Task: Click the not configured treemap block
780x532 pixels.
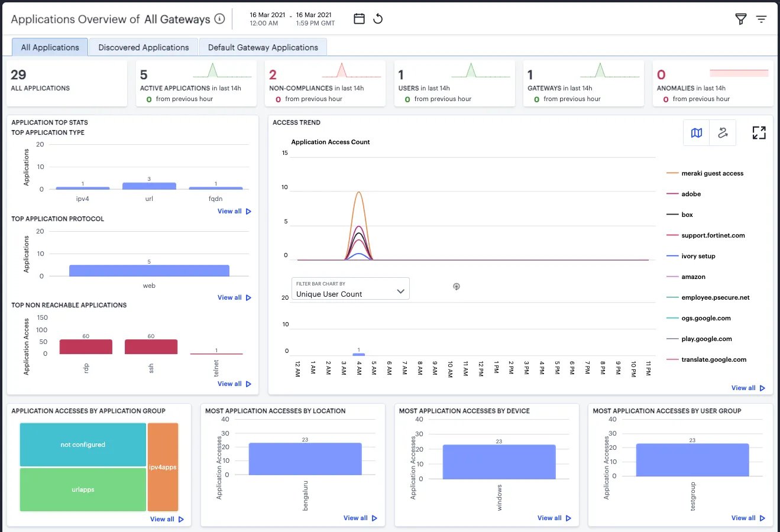Action: click(x=83, y=445)
